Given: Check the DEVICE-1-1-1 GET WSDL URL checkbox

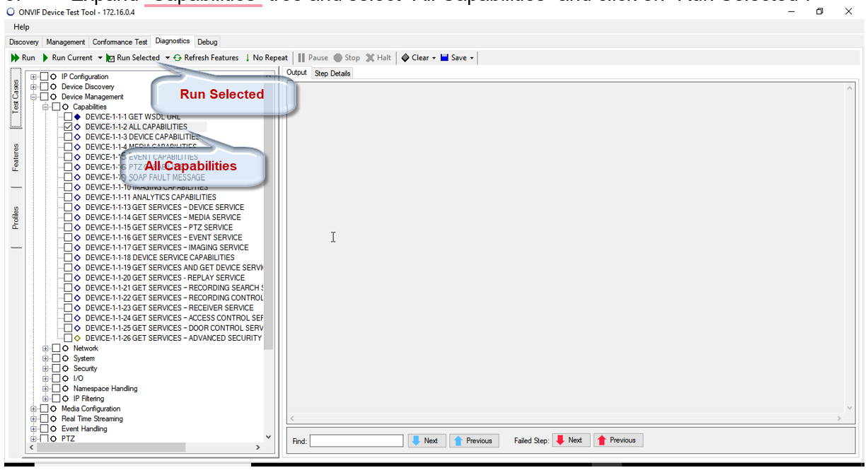Looking at the screenshot, I should pyautogui.click(x=68, y=117).
